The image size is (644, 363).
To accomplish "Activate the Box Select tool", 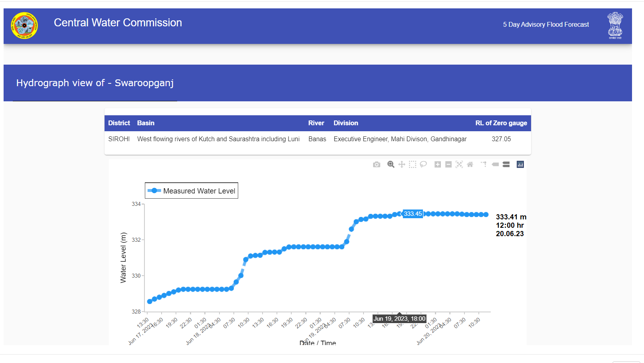I will pos(413,165).
